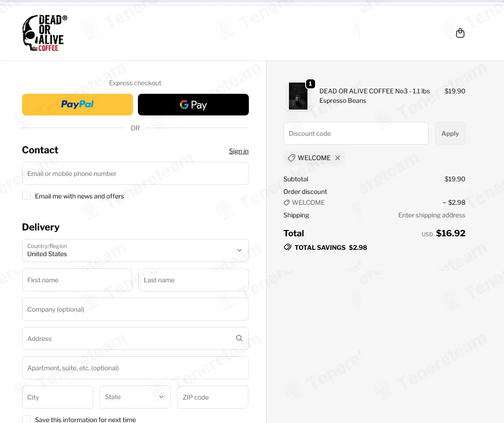Click the Dead or Alive Coffee logo
Viewport: 504px width, 423px height.
pyautogui.click(x=45, y=33)
